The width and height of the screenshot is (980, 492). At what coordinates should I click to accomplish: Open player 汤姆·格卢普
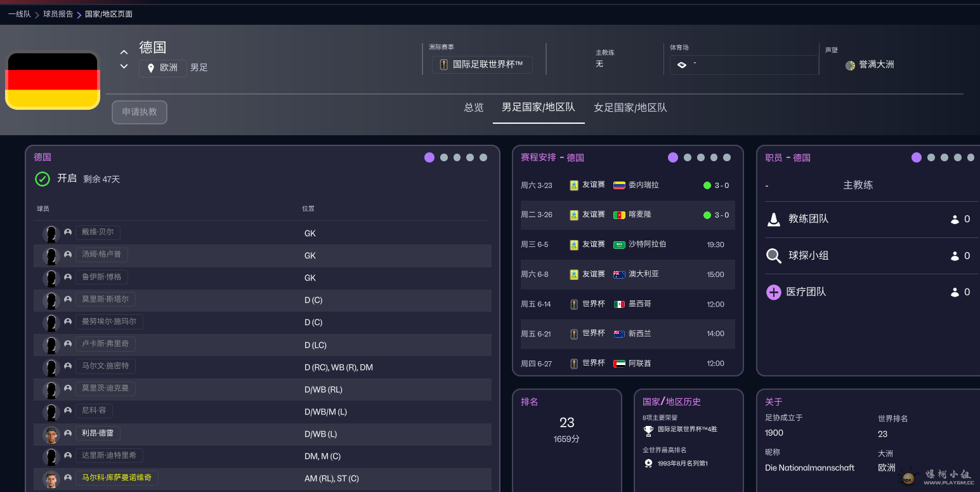101,255
